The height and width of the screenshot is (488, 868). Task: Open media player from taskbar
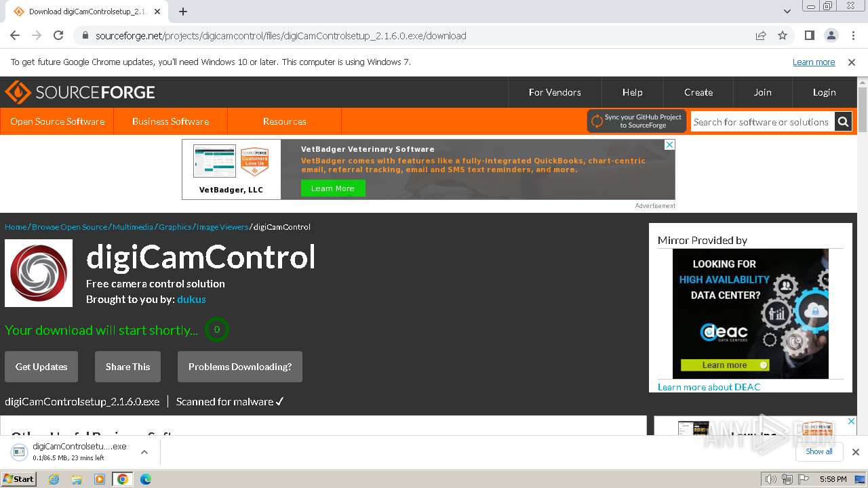tap(100, 479)
